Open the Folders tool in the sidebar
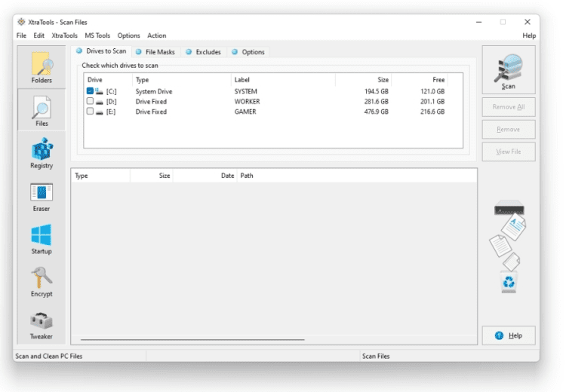The width and height of the screenshot is (566, 392). (42, 67)
